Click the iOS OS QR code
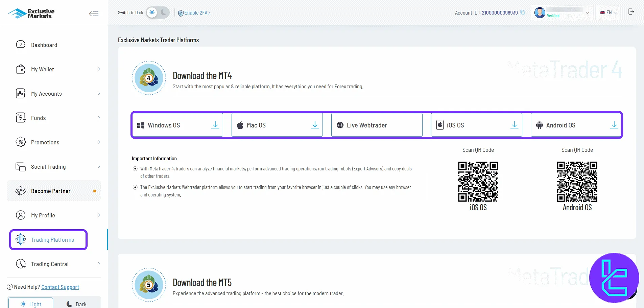Image resolution: width=644 pixels, height=308 pixels. point(478,182)
